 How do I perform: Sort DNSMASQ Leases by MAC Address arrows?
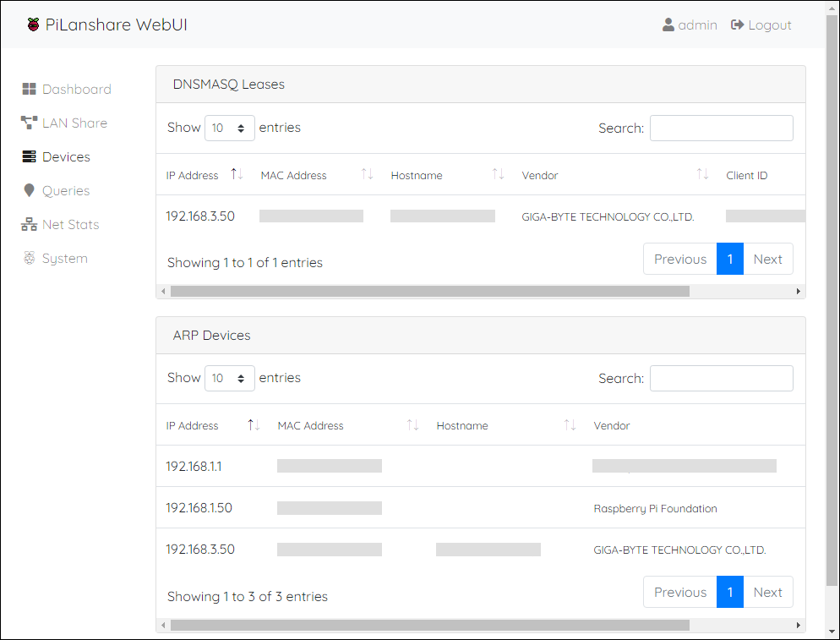367,174
